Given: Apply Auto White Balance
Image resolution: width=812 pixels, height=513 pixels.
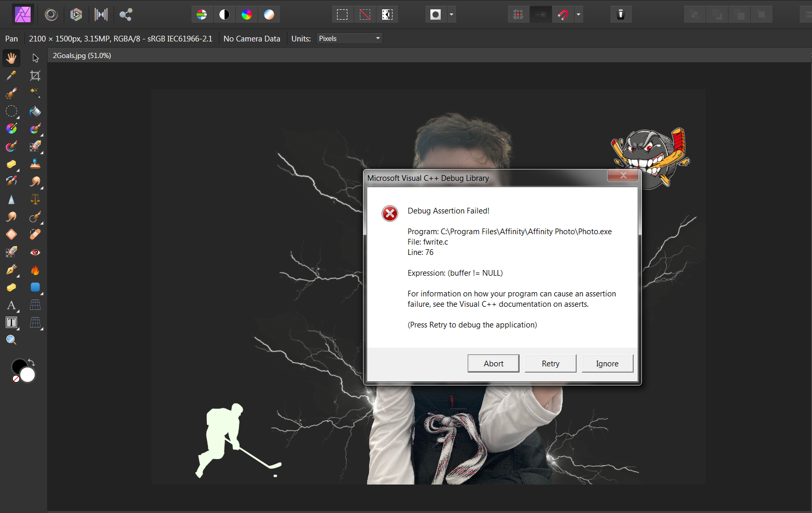Looking at the screenshot, I should point(269,15).
